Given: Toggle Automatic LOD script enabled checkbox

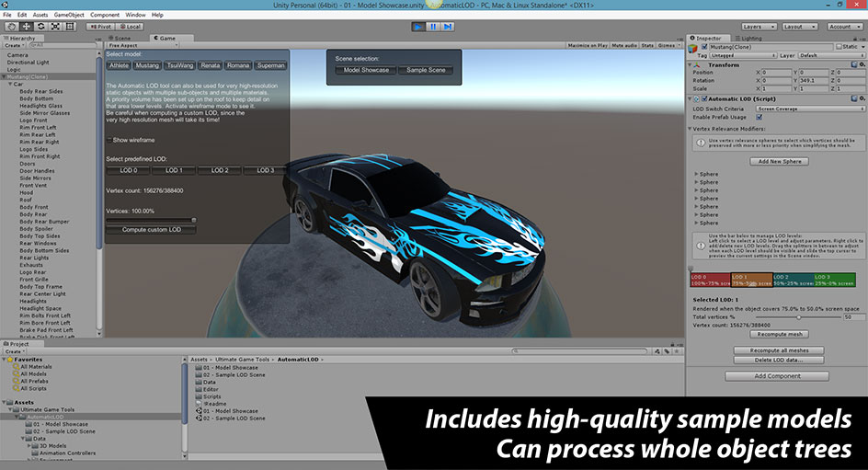Looking at the screenshot, I should tap(704, 98).
